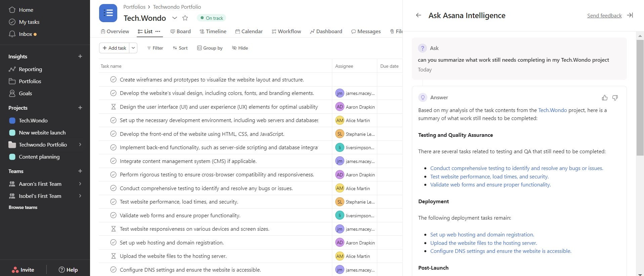This screenshot has height=276, width=644.
Task: Click the Intelligence panel vertical scrollbar thumb
Action: point(640,97)
